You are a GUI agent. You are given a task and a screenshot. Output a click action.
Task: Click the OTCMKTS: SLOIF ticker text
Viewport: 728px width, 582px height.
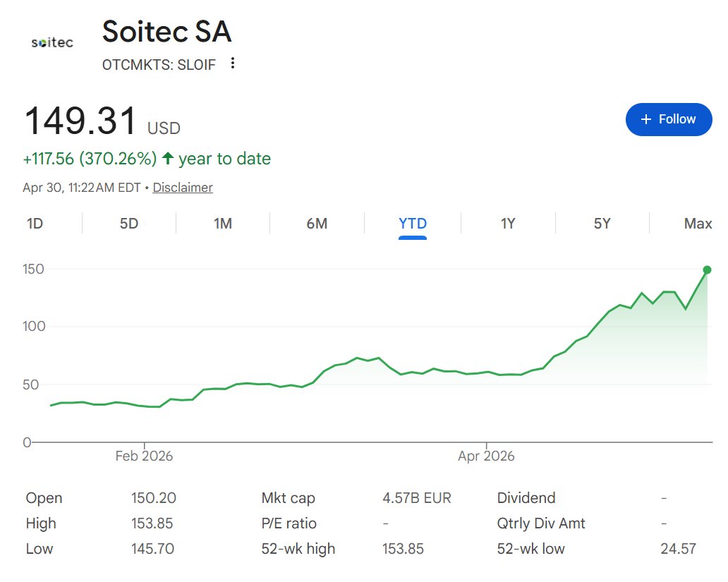159,65
